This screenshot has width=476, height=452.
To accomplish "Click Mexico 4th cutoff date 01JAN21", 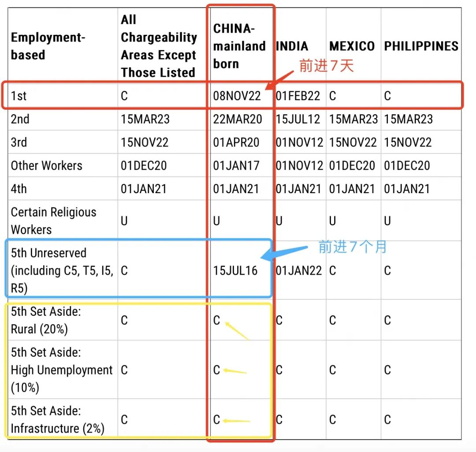I will point(352,189).
